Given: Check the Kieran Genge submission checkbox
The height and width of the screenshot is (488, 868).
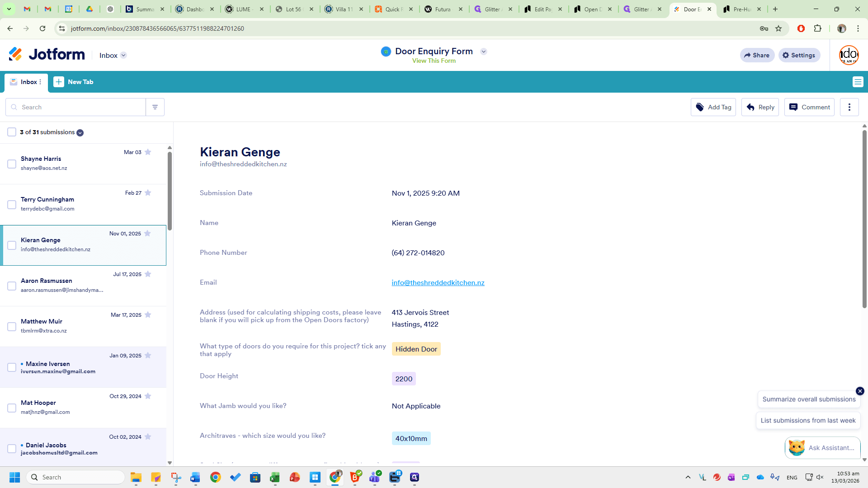Looking at the screenshot, I should point(12,245).
